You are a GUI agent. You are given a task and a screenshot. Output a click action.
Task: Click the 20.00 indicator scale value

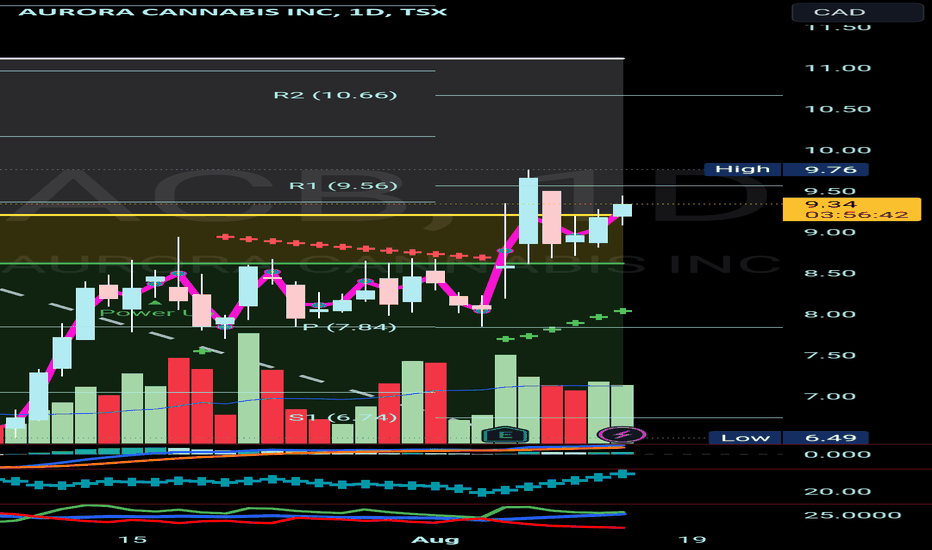(x=837, y=492)
